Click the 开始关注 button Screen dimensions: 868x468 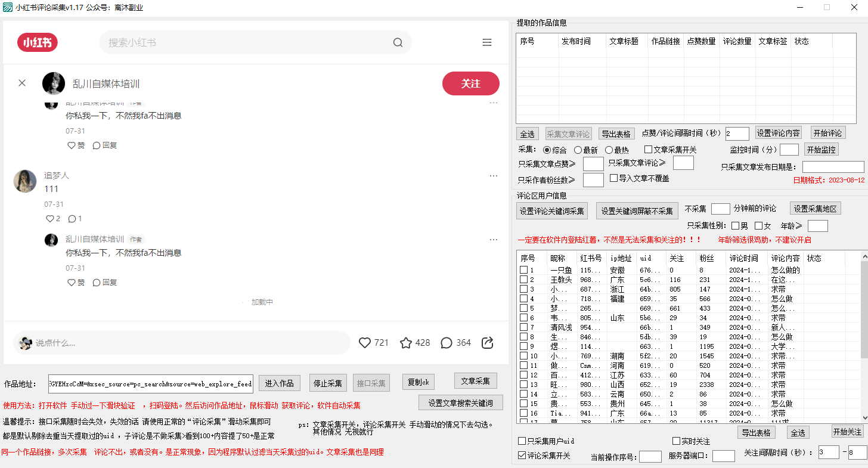(x=847, y=432)
